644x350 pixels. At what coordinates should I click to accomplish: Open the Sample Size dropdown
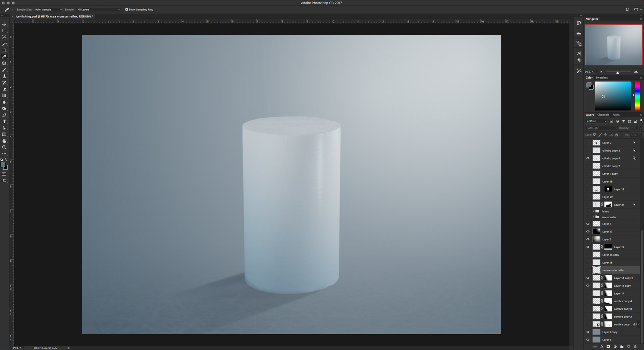48,10
